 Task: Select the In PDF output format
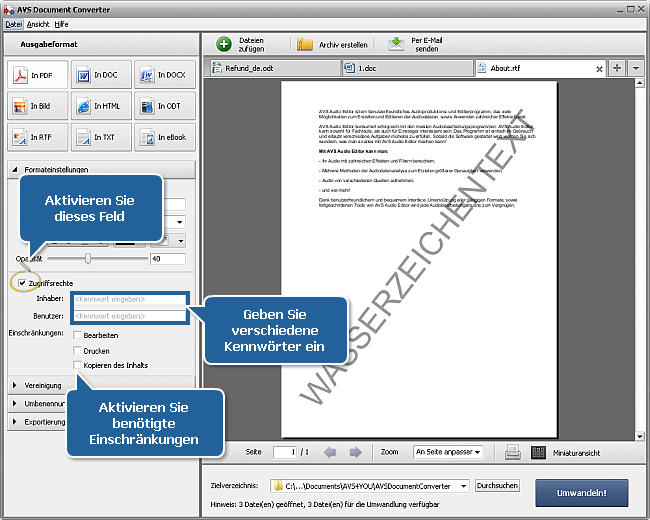click(37, 75)
